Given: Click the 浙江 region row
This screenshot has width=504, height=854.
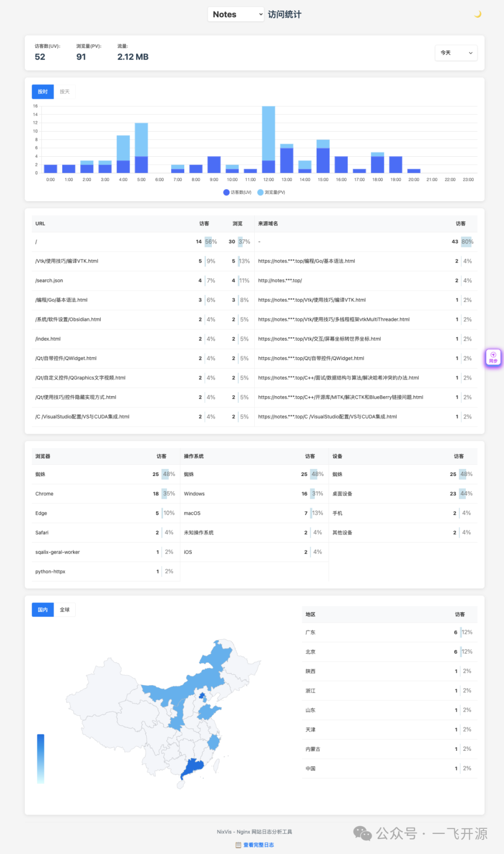Looking at the screenshot, I should (390, 691).
